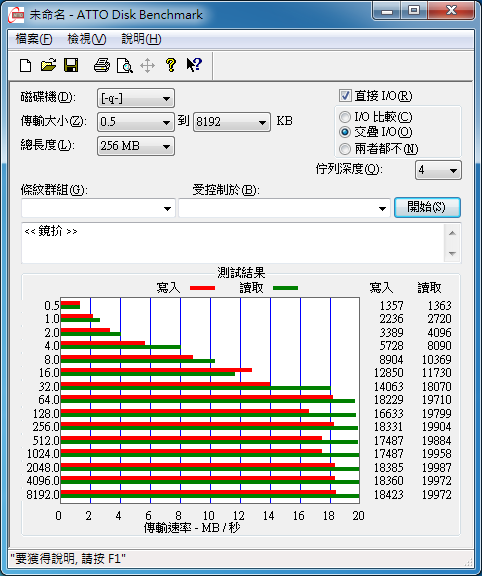Open the 磁碟機 drive dropdown [-q-]
Screen dimensions: 482x576
(x=136, y=98)
